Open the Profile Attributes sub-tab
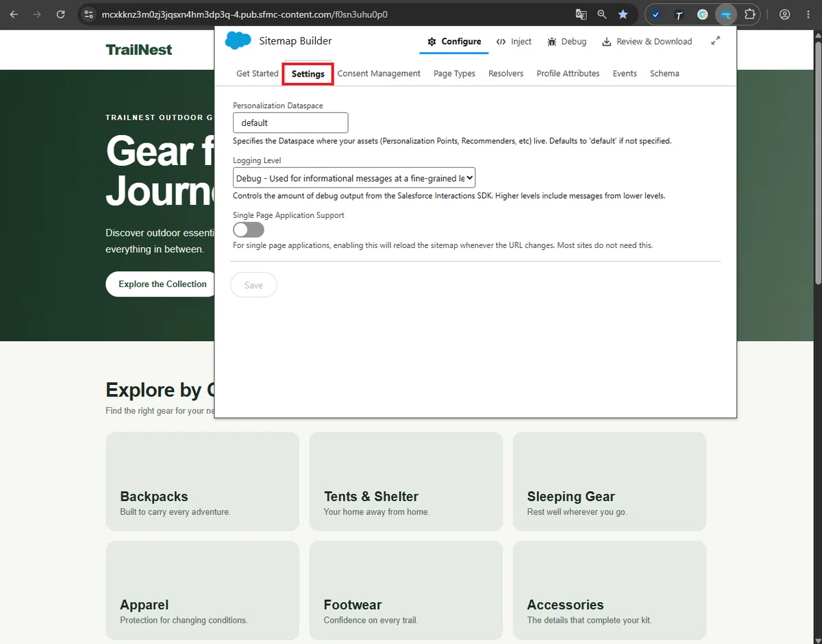This screenshot has width=822, height=644. click(568, 73)
